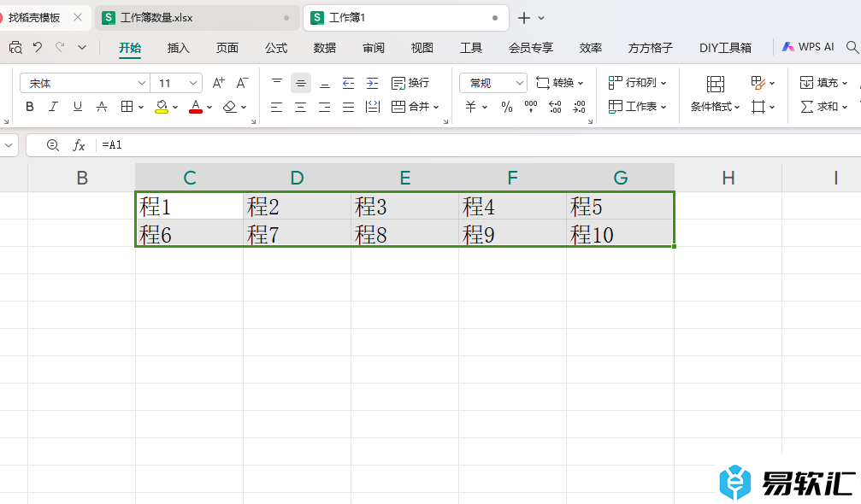Toggle Bold formatting
The image size is (861, 504).
point(30,107)
